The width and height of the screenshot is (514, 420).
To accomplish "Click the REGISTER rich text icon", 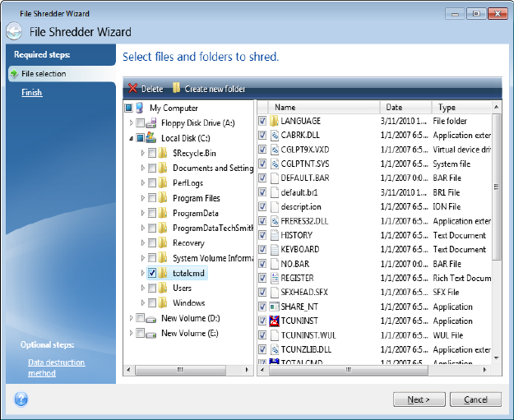I will pos(275,278).
